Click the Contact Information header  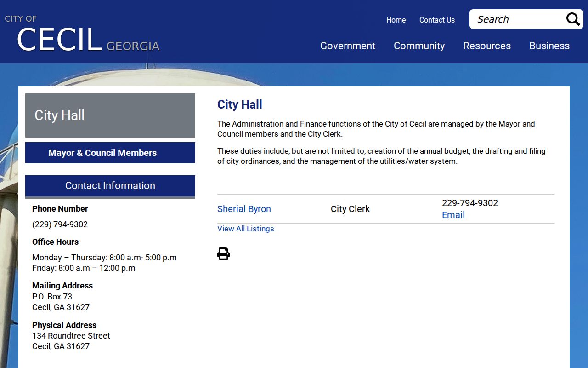(x=110, y=186)
